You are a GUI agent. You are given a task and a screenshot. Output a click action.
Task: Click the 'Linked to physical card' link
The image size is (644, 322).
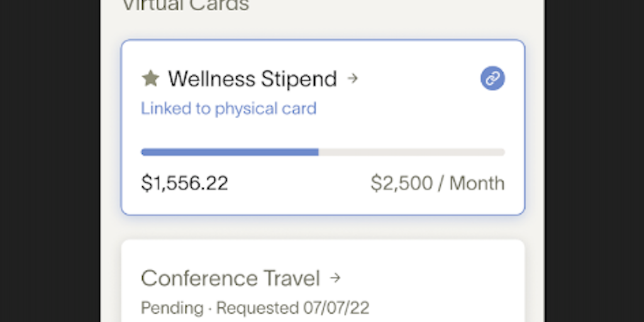tap(228, 108)
